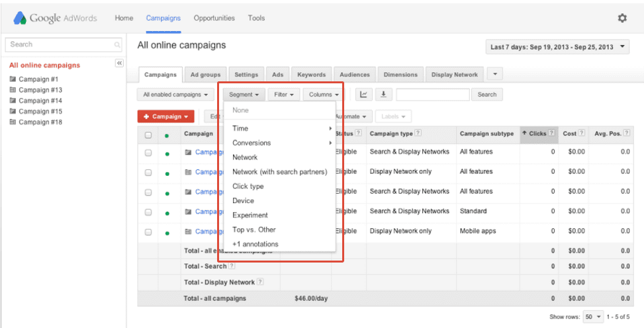
Task: Switch to Ad groups tab
Action: (205, 75)
